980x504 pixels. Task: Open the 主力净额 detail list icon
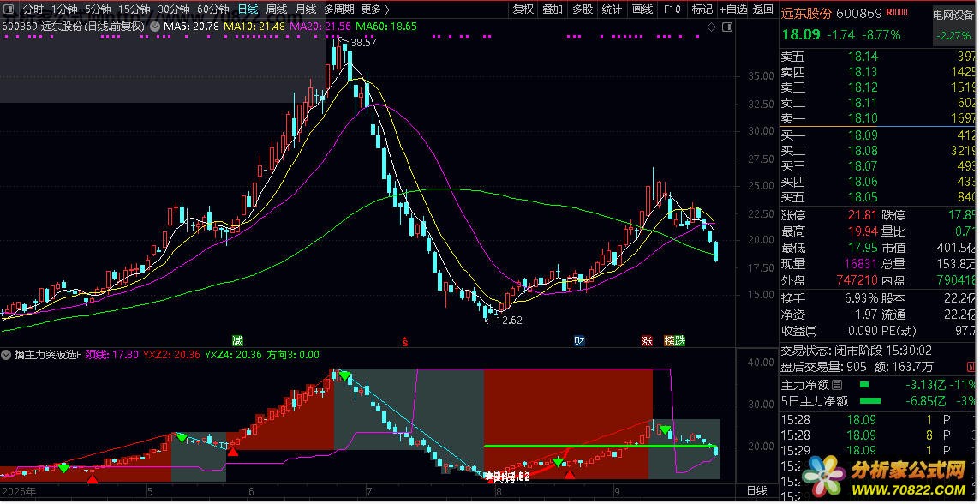[837, 385]
